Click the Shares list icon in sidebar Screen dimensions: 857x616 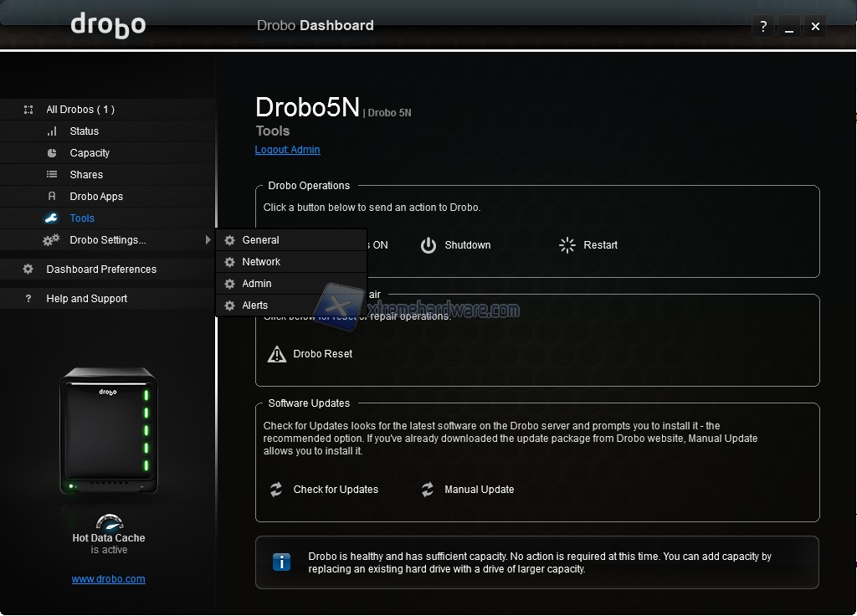52,175
